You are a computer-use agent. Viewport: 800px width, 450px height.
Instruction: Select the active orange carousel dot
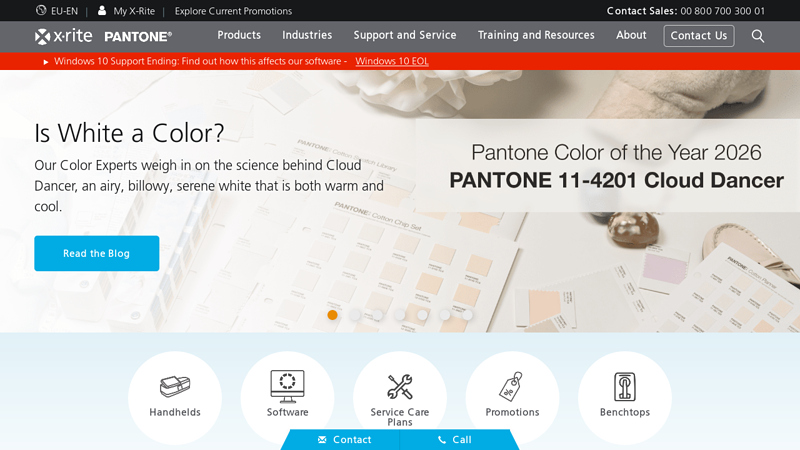[x=332, y=315]
